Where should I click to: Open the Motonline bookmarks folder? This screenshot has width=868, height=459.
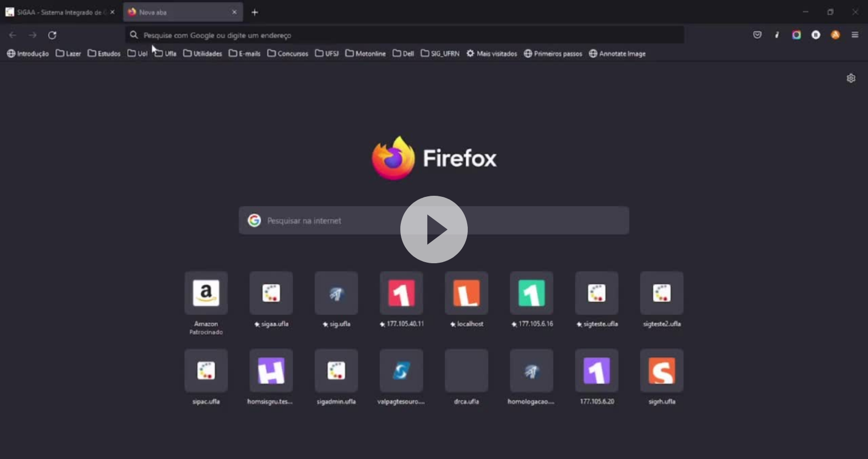pos(365,54)
